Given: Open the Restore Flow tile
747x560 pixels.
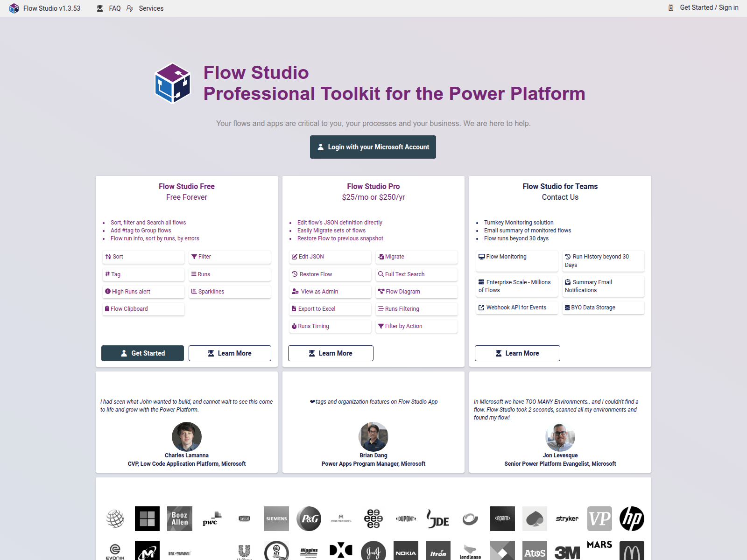Looking at the screenshot, I should pyautogui.click(x=330, y=274).
